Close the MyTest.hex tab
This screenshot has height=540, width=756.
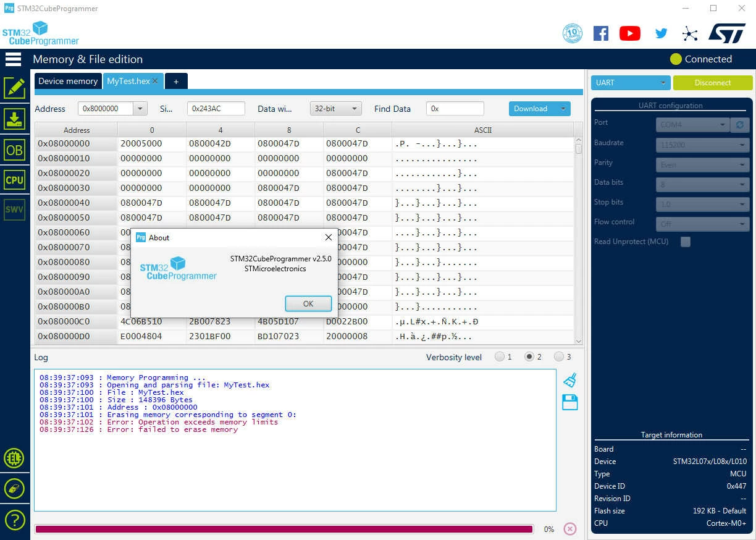click(156, 81)
